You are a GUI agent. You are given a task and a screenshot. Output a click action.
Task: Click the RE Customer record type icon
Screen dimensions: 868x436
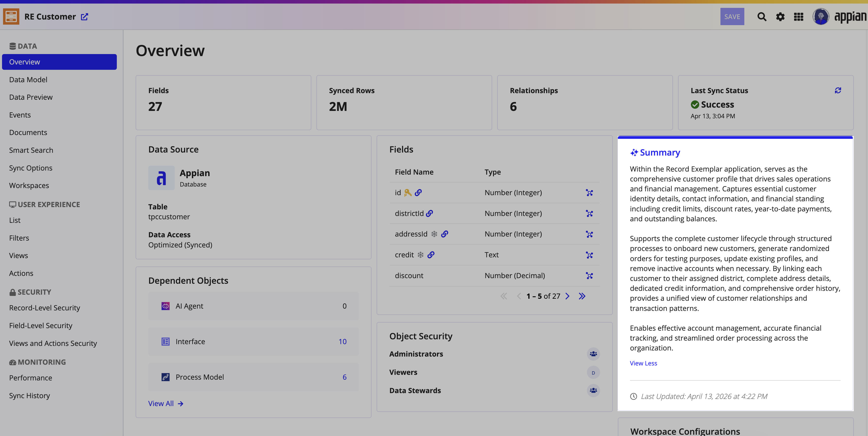tap(11, 16)
